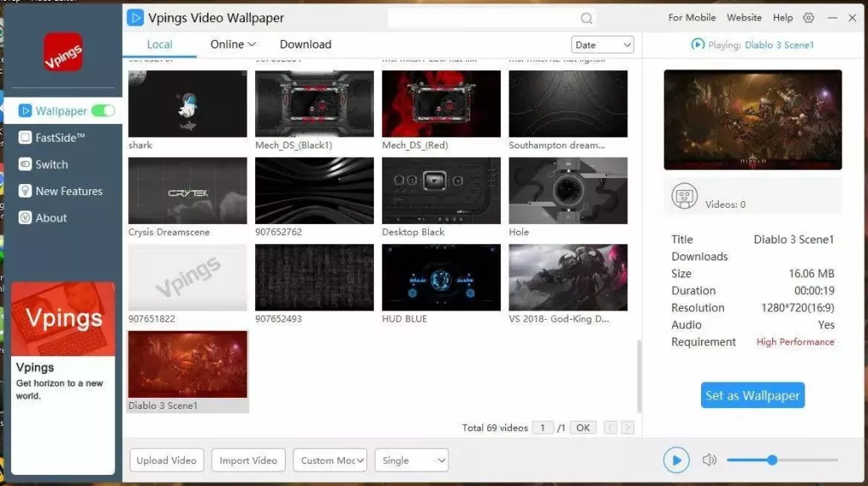Select the Mech_DS_(Black1) thumbnail

point(314,103)
